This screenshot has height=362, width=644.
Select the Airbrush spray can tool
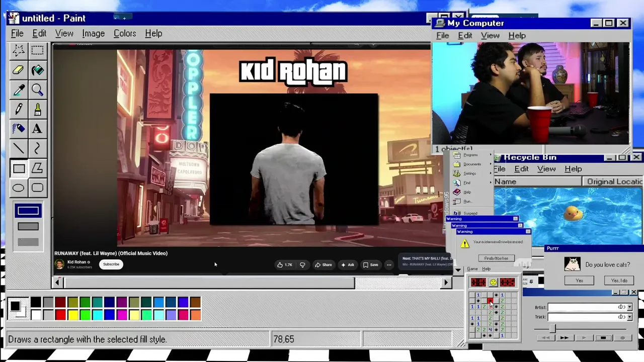click(19, 129)
